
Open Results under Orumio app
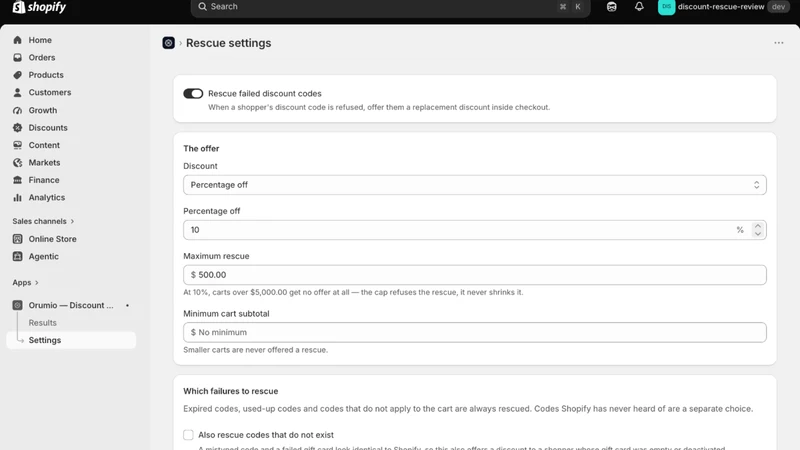[42, 322]
